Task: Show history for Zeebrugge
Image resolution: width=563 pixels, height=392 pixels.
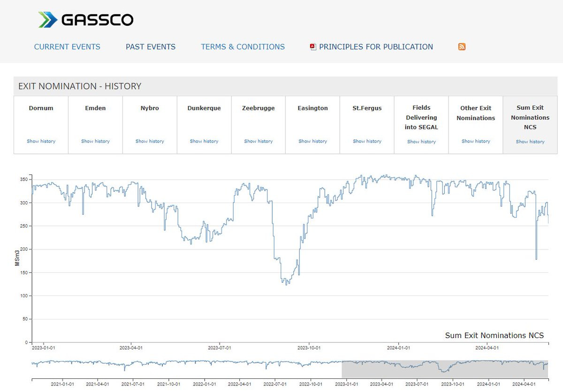Action: [259, 141]
